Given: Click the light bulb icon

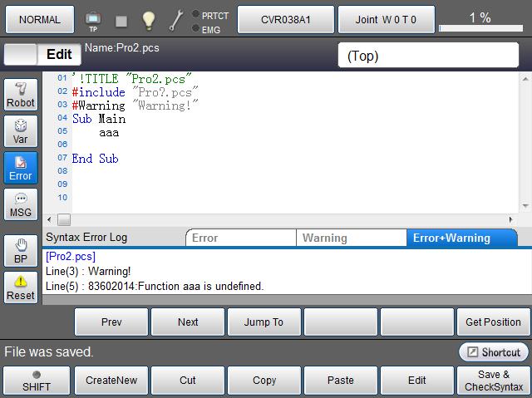Looking at the screenshot, I should pyautogui.click(x=149, y=19).
